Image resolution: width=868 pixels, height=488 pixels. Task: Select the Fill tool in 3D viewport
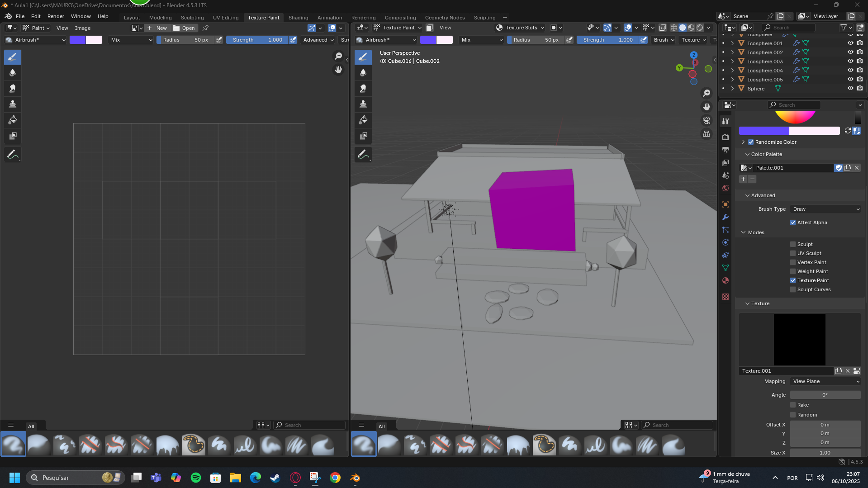click(363, 120)
